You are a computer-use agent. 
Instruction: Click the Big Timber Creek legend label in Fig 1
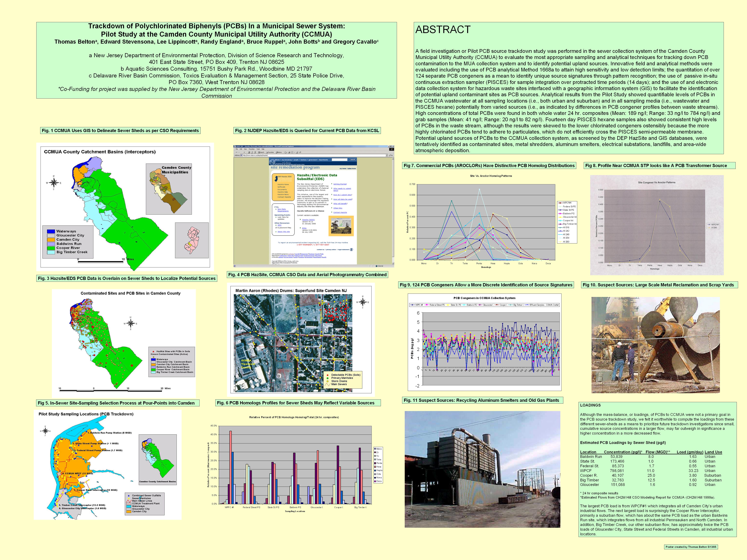(72, 252)
